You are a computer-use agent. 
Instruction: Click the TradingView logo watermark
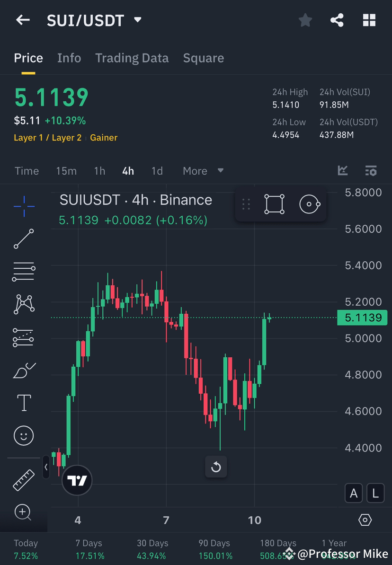(77, 480)
